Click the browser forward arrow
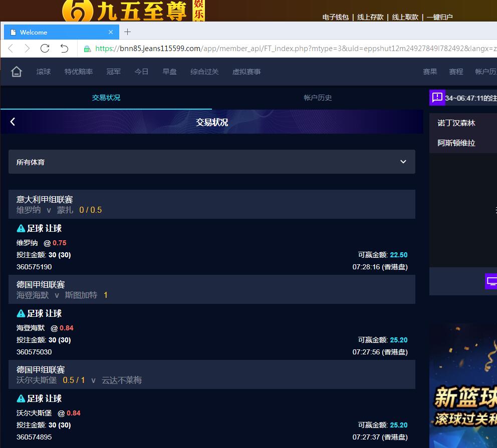 [x=27, y=49]
